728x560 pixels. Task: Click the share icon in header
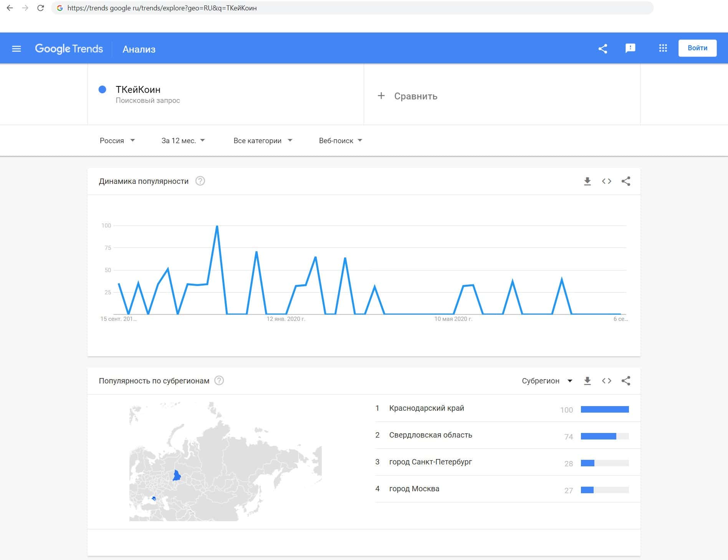(x=603, y=49)
